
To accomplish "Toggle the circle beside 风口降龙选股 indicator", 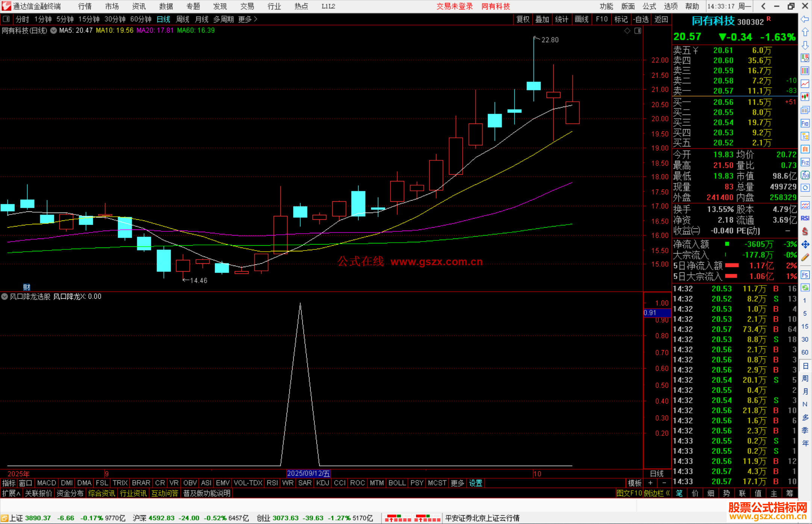I will coord(5,296).
